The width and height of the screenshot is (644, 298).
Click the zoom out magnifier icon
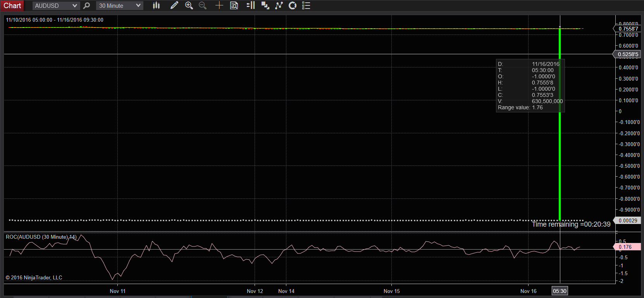[x=203, y=5]
